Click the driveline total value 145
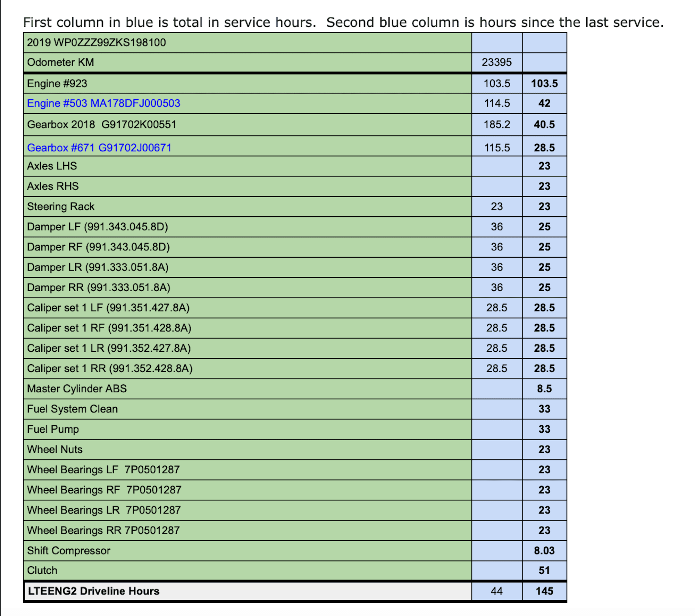This screenshot has width=695, height=616. (544, 591)
